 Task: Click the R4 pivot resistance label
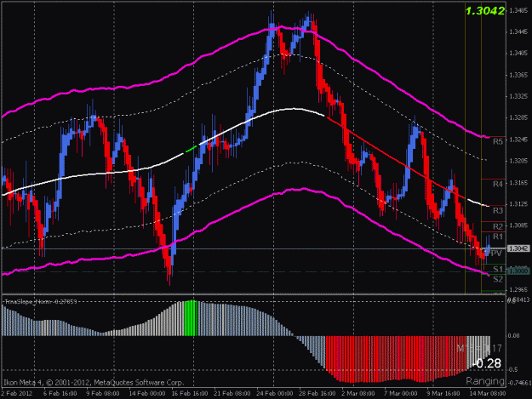click(x=498, y=184)
